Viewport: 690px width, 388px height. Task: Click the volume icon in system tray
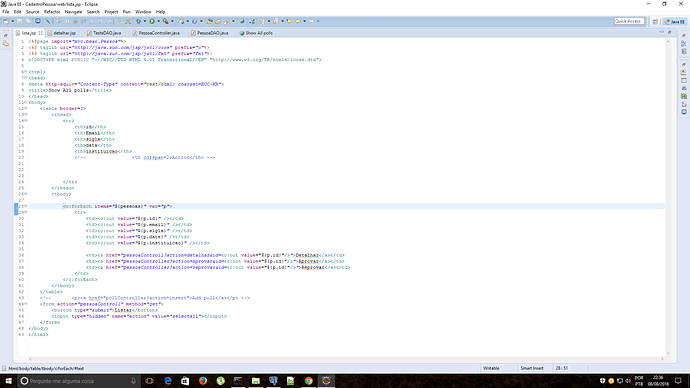coord(628,381)
